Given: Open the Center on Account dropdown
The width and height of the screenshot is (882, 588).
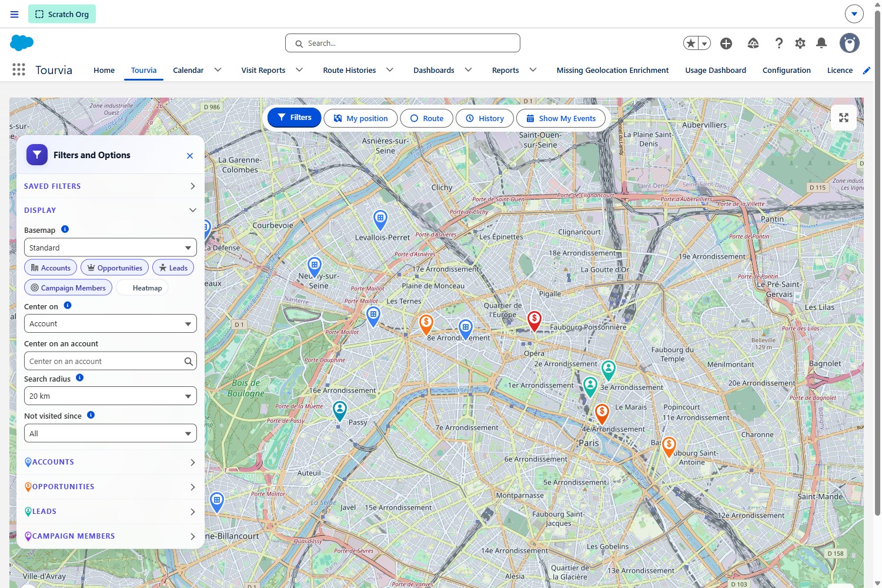Looking at the screenshot, I should (x=111, y=323).
